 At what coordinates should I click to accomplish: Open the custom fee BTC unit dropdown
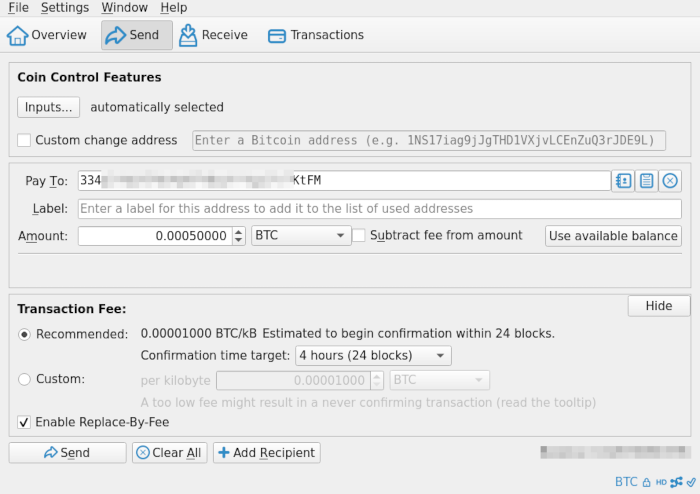[x=439, y=380]
